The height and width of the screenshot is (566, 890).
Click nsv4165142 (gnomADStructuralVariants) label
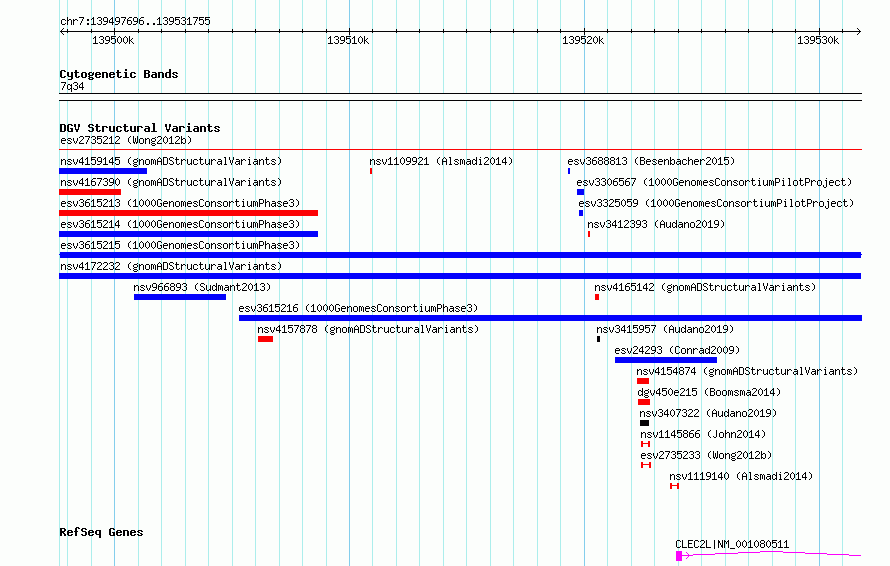pos(705,287)
